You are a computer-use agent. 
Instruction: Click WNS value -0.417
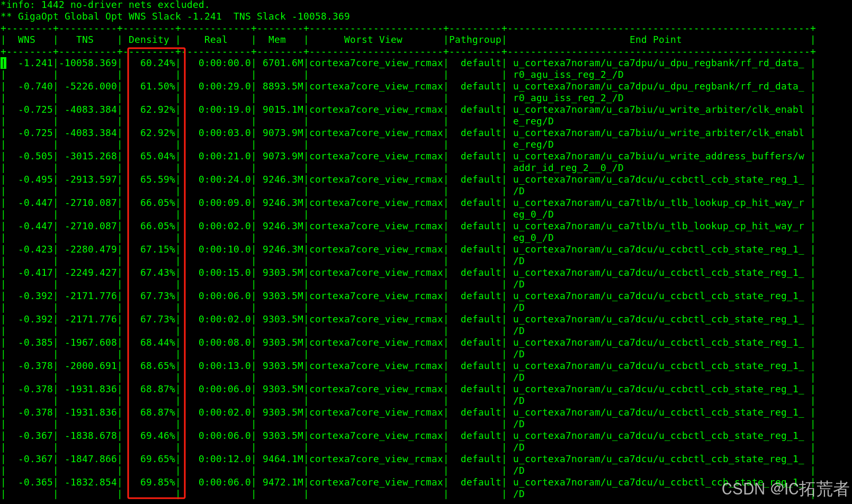35,273
